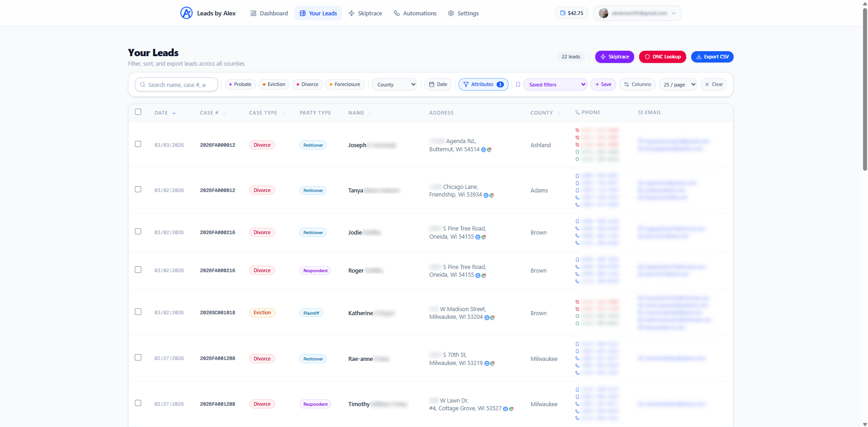Click the magnifier icon in search box
Viewport: 868px width, 427px height.
(142, 85)
